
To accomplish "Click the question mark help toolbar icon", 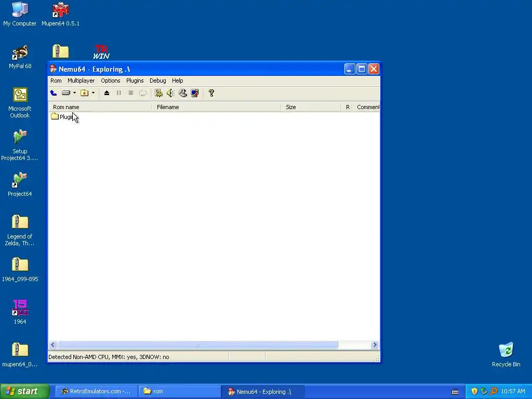I will 211,93.
